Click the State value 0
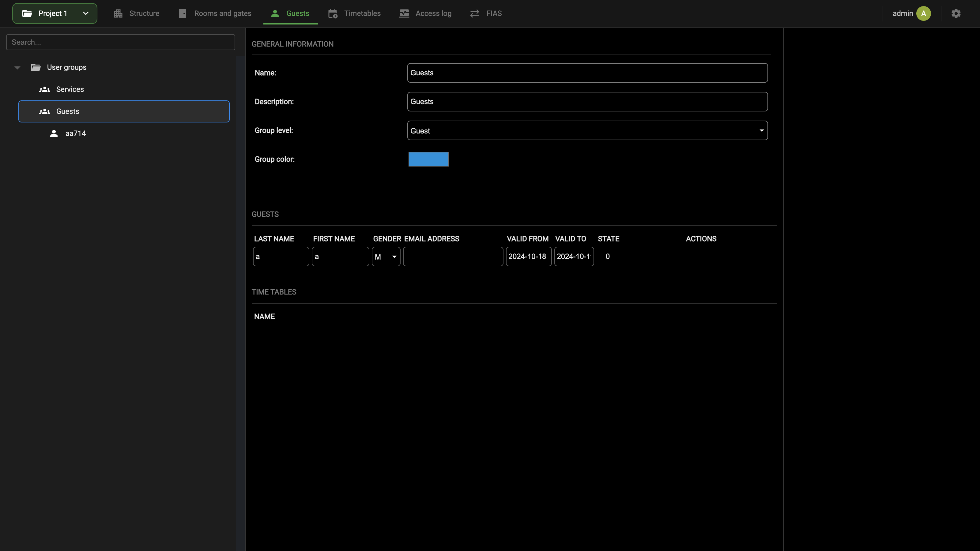 pyautogui.click(x=608, y=257)
